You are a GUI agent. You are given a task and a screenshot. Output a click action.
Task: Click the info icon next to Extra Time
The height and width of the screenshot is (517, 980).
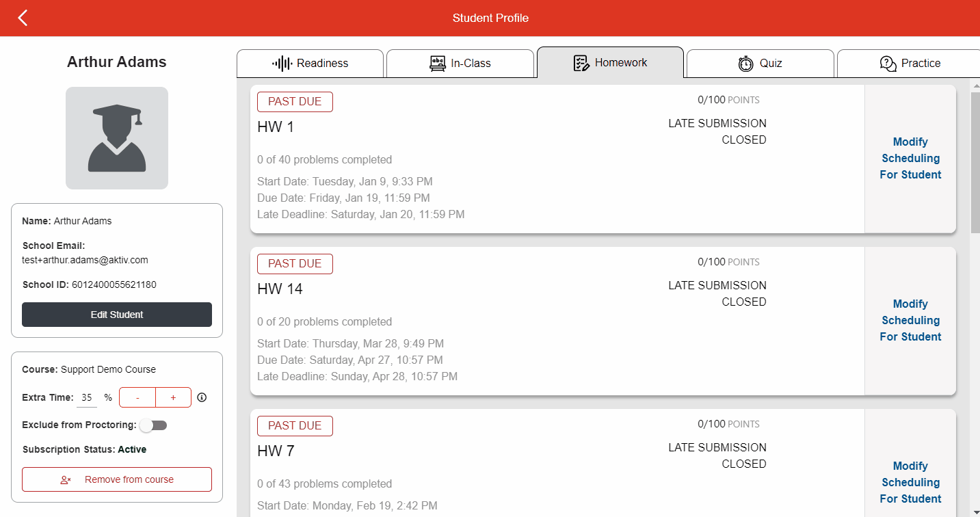pyautogui.click(x=201, y=397)
